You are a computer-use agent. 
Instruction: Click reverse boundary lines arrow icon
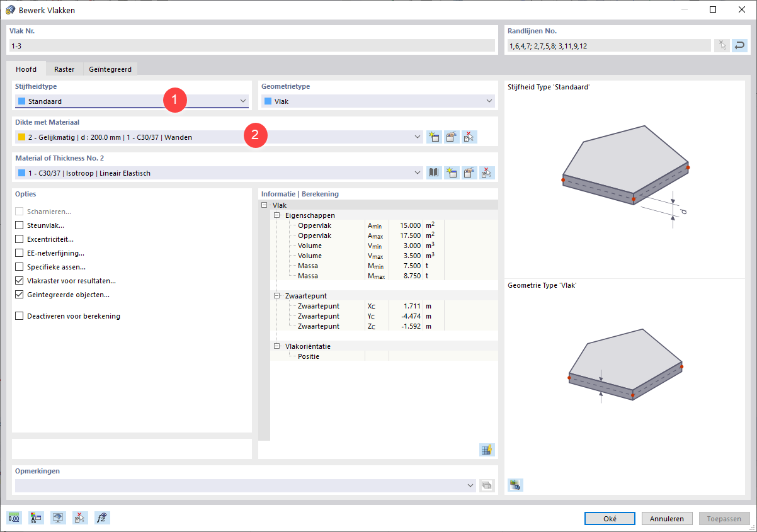[x=739, y=45]
